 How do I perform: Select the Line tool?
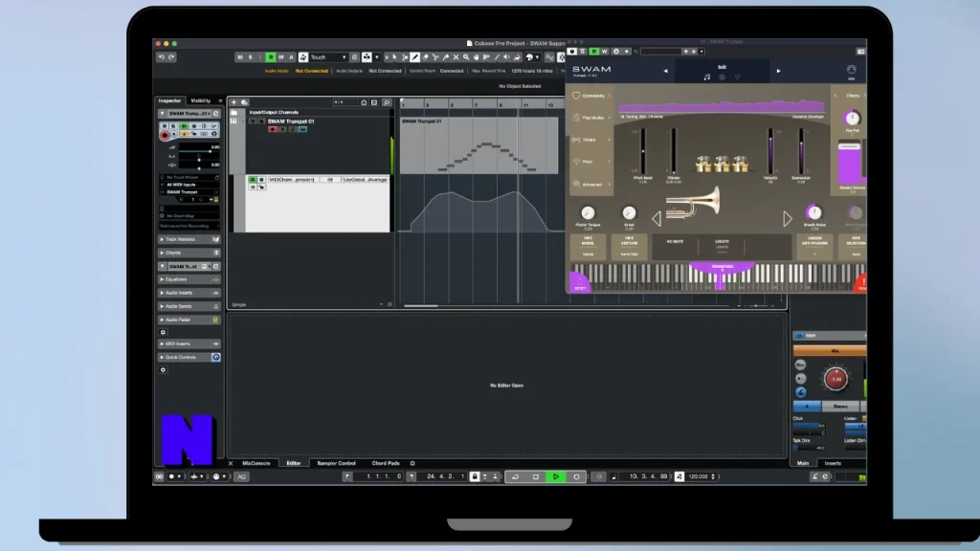pos(497,56)
